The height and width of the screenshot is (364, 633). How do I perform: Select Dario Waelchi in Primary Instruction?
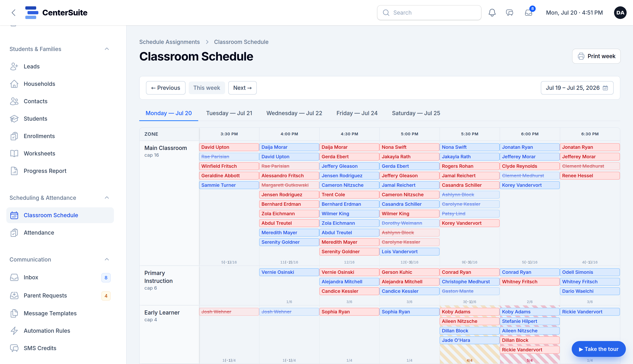(x=590, y=291)
